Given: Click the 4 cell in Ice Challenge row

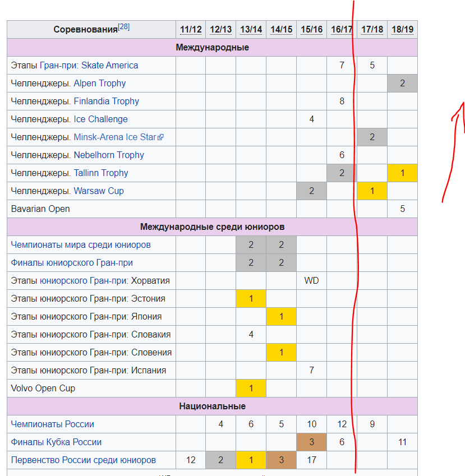Looking at the screenshot, I should [312, 119].
